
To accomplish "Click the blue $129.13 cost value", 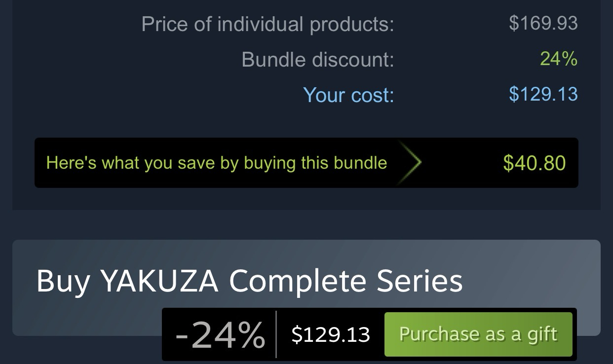I will pyautogui.click(x=543, y=94).
